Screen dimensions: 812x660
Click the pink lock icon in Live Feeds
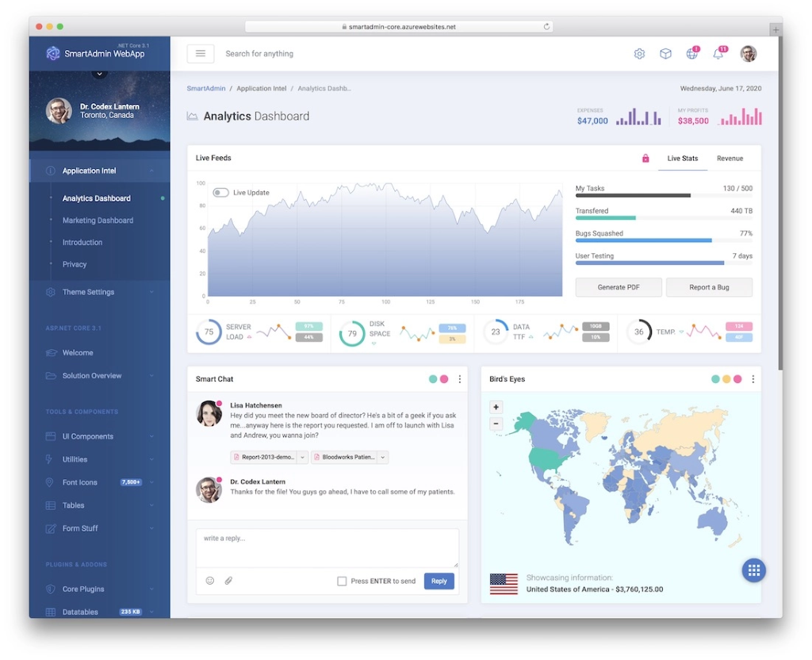coord(645,159)
